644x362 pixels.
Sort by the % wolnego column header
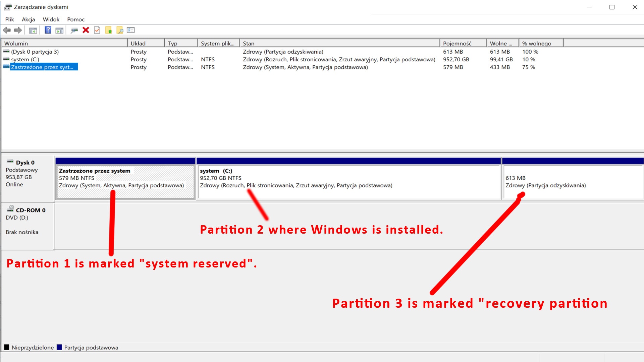541,43
